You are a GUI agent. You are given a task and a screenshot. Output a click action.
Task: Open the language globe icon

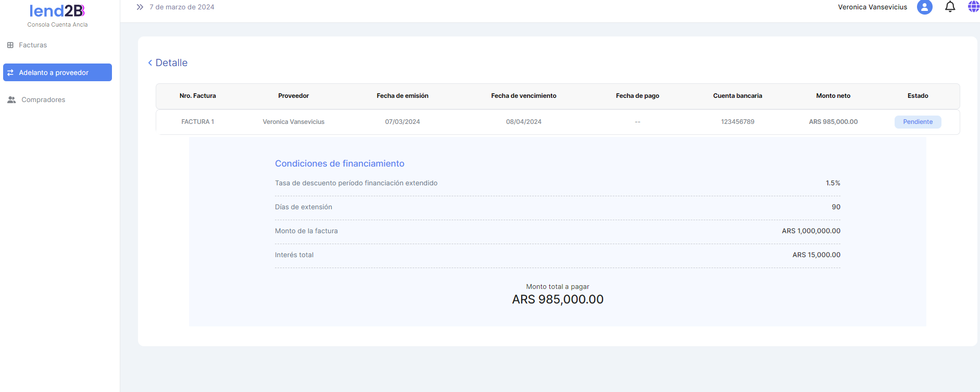pyautogui.click(x=973, y=7)
